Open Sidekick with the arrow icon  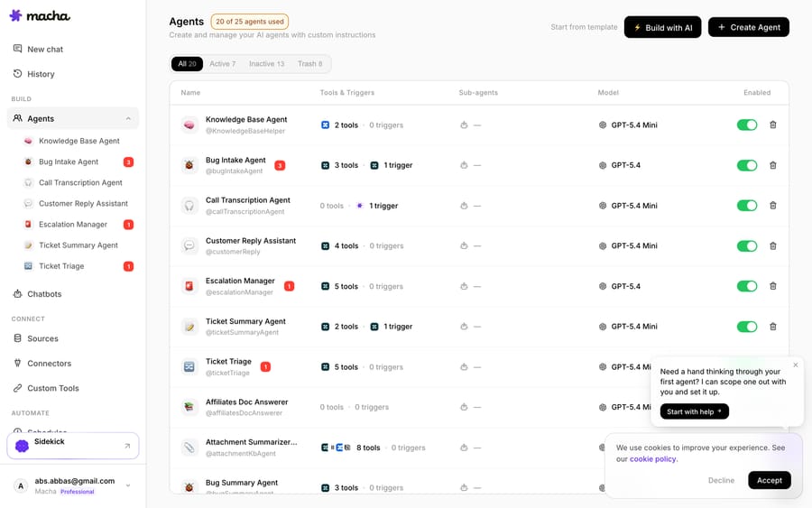click(127, 446)
